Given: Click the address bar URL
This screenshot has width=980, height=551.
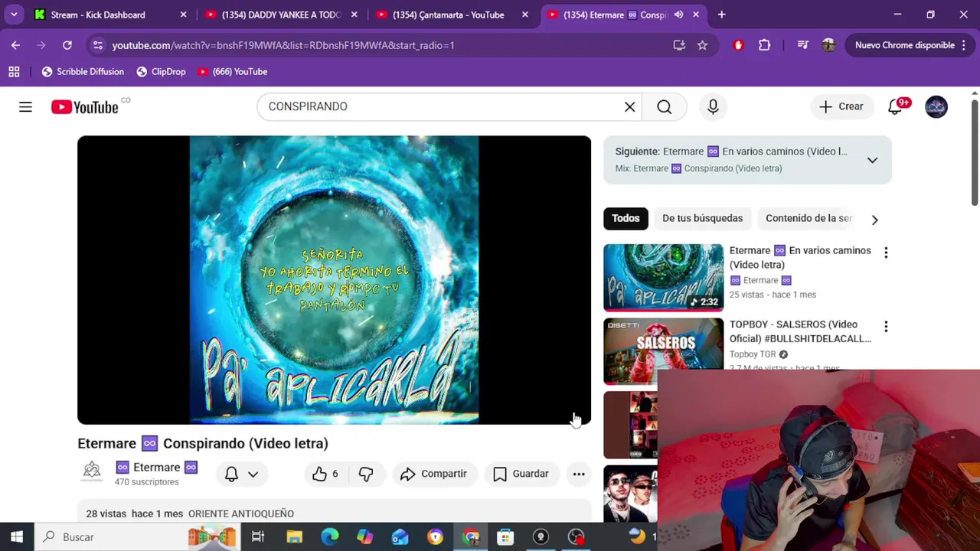Looking at the screenshot, I should [x=283, y=45].
